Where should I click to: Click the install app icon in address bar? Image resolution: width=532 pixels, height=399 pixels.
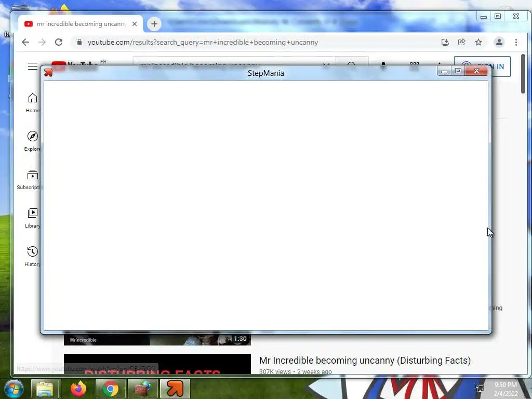(445, 42)
